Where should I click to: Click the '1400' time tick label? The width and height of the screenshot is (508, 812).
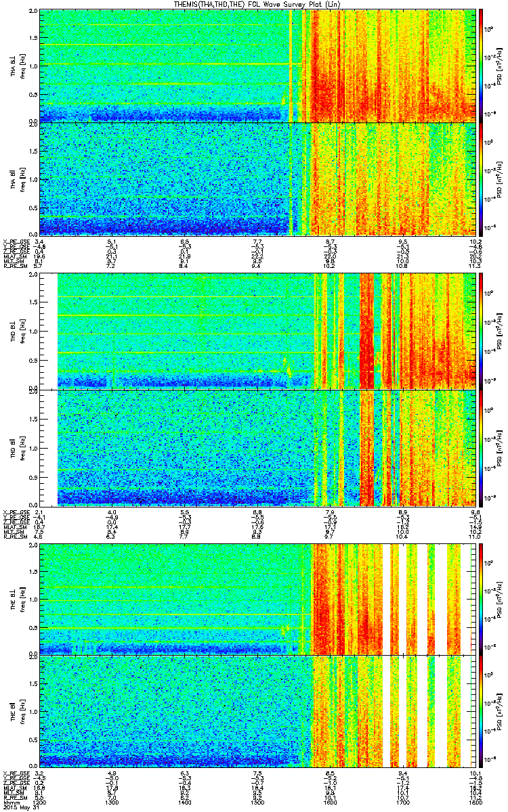click(x=185, y=801)
